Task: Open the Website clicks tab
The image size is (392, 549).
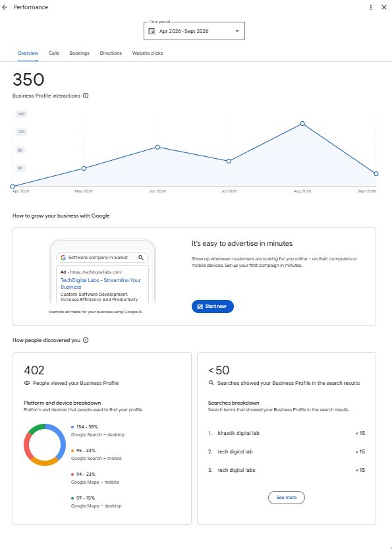Action: [148, 53]
